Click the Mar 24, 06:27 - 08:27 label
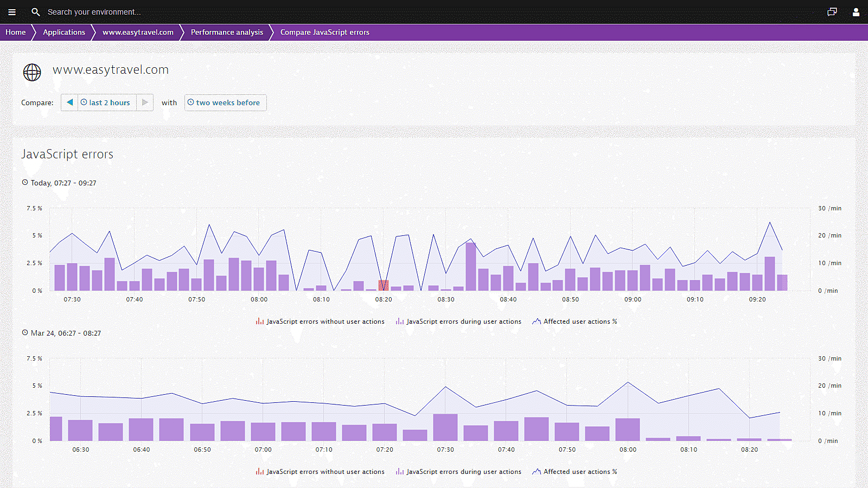 pos(66,333)
